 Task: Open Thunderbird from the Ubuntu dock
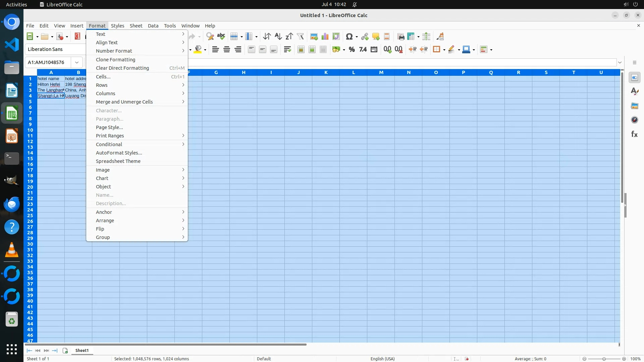click(x=12, y=204)
